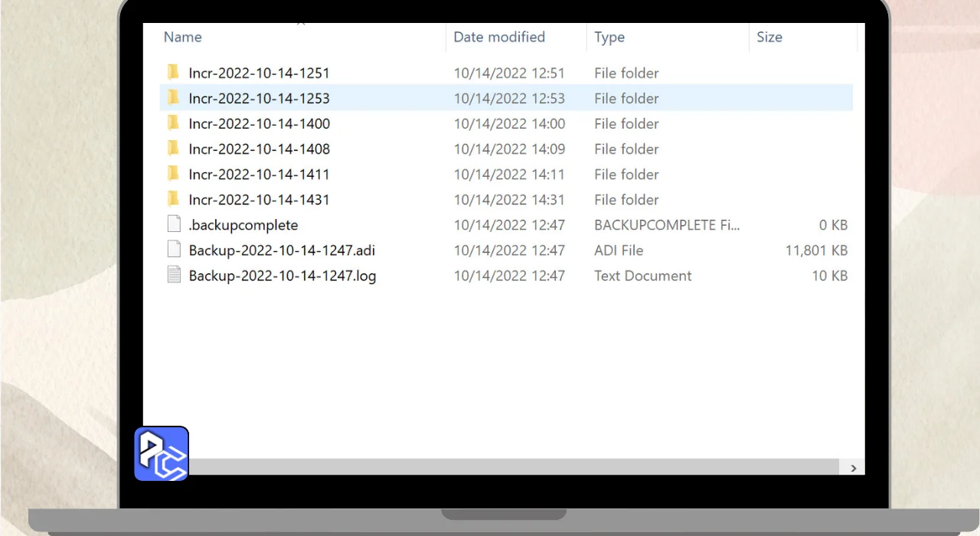The height and width of the screenshot is (536, 980).
Task: Select folder icon of Incr-2022-10-14-1408
Action: [173, 149]
